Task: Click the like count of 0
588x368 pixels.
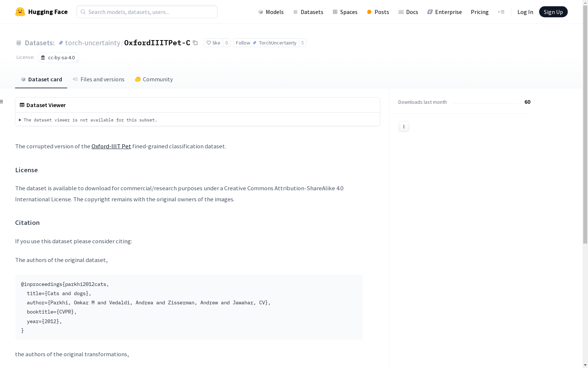Action: [226, 43]
